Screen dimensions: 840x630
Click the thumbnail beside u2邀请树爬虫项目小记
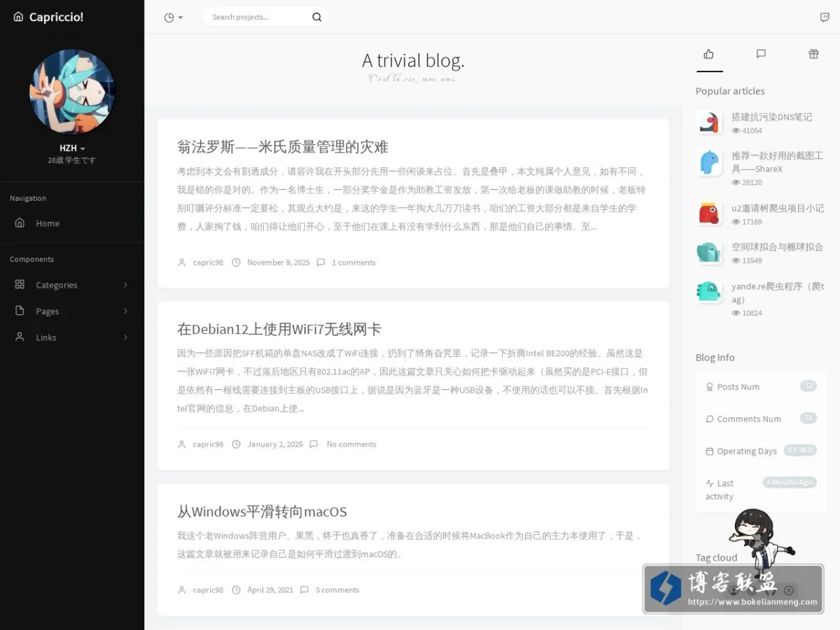click(709, 213)
